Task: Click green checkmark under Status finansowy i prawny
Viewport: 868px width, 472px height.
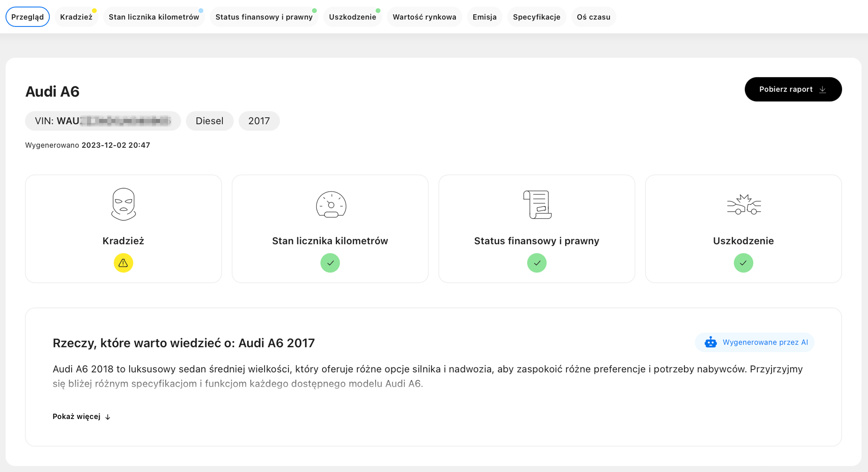Action: point(537,263)
